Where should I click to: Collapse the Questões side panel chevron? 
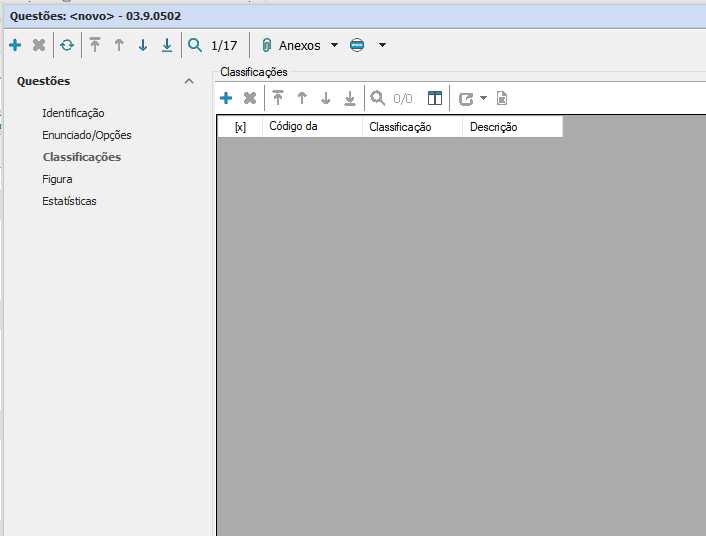pyautogui.click(x=189, y=81)
